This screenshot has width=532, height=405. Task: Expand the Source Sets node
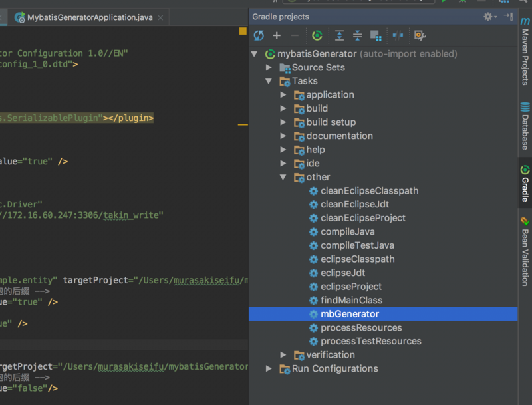click(269, 67)
